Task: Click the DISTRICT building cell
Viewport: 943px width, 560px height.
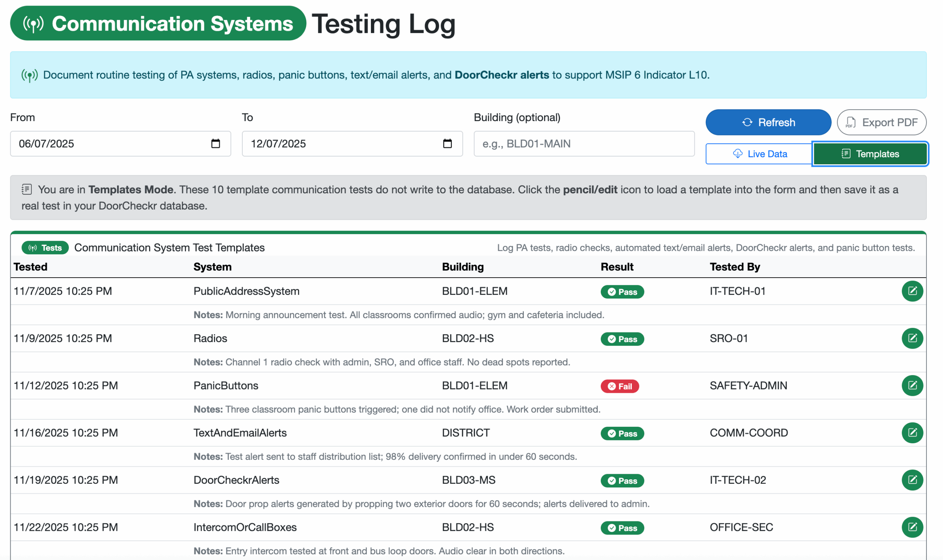Action: pos(466,433)
